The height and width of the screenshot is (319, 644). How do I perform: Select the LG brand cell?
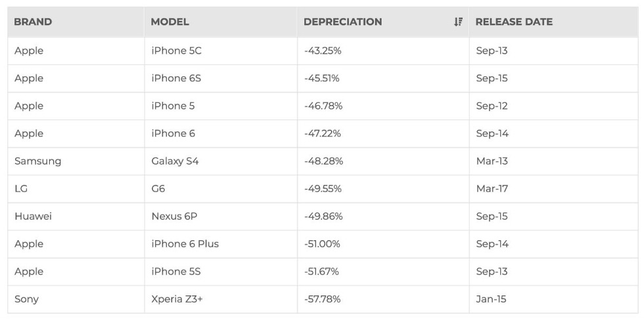click(x=21, y=188)
